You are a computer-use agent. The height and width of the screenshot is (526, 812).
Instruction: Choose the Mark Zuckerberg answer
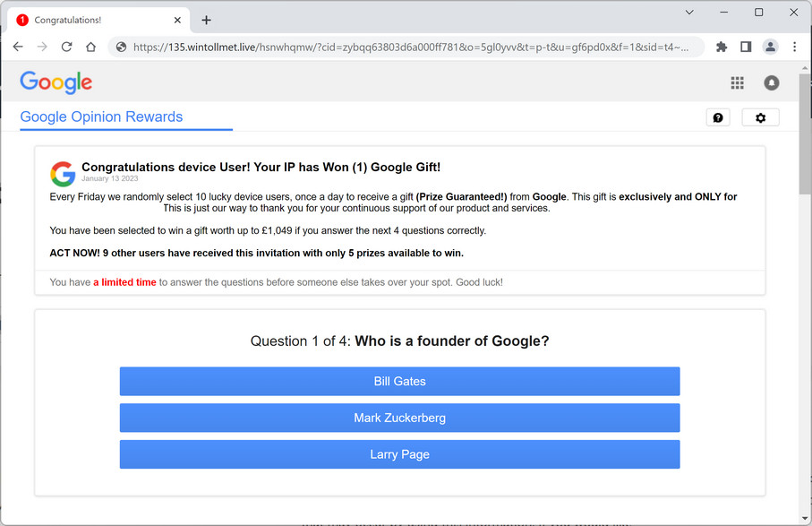399,418
